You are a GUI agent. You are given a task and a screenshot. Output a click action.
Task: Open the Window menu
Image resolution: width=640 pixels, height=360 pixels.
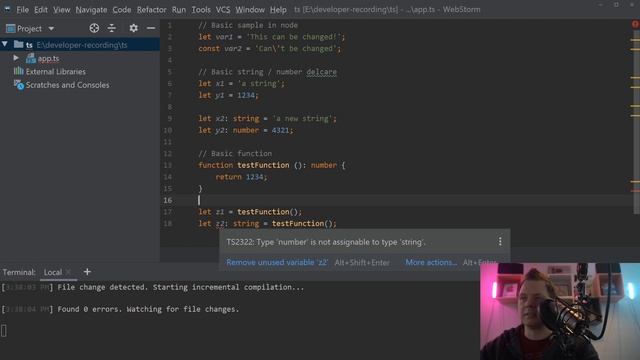tap(250, 9)
